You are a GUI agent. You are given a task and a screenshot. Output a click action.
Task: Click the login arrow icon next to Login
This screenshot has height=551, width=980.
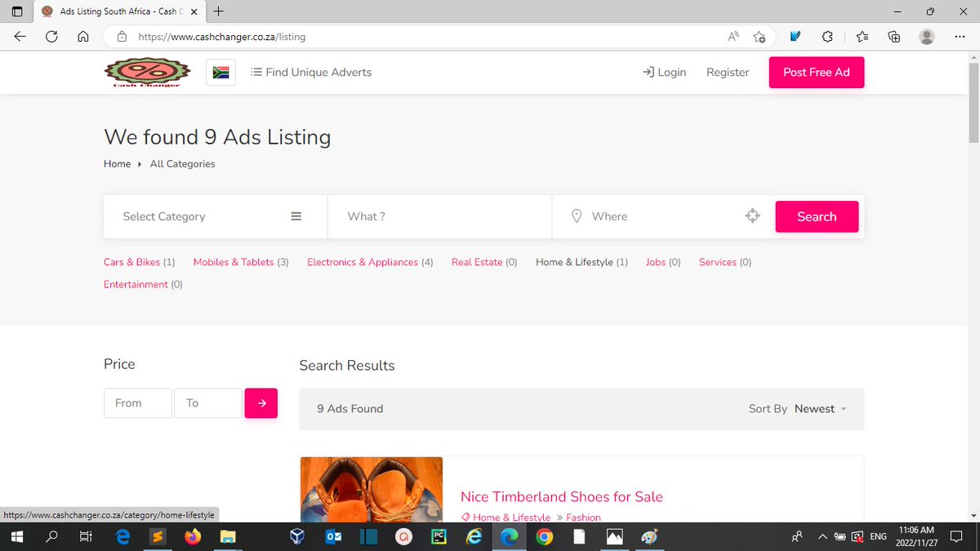(x=648, y=72)
